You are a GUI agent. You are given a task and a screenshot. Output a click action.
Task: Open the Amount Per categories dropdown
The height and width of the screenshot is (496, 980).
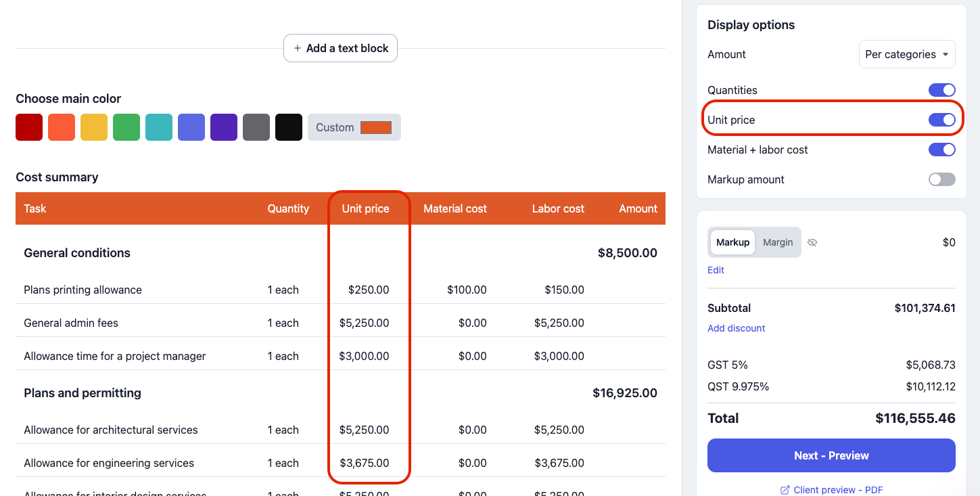point(906,54)
